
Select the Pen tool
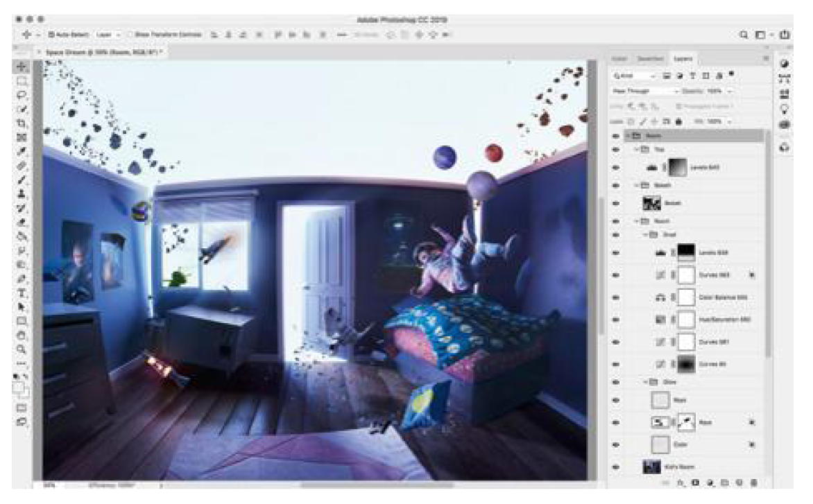tap(22, 279)
